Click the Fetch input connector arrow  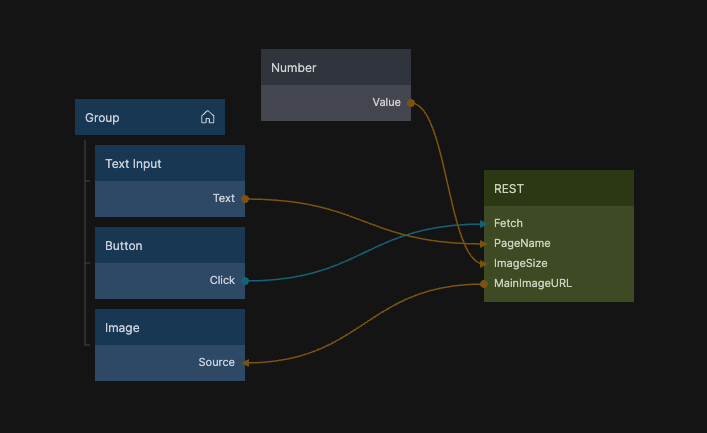pos(484,223)
